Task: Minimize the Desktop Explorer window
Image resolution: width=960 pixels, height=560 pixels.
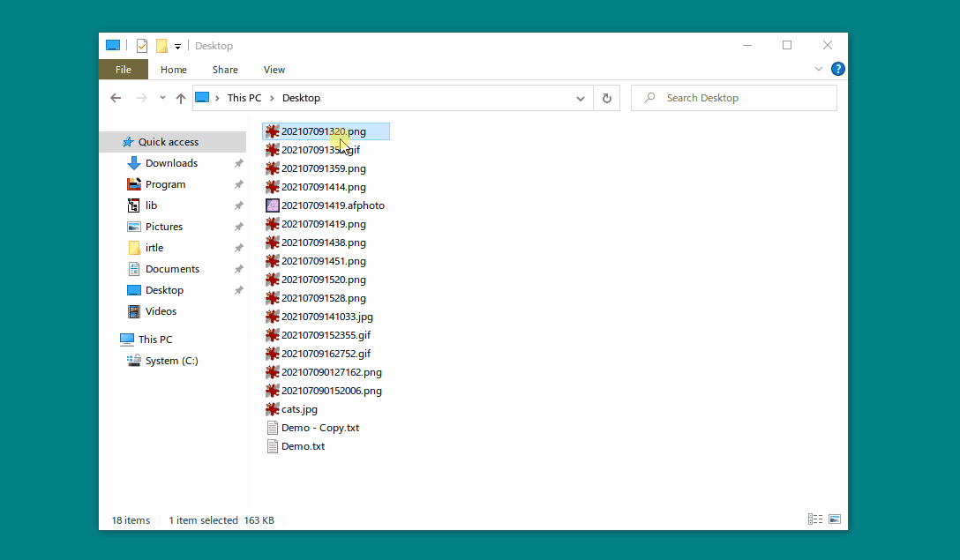Action: click(747, 45)
